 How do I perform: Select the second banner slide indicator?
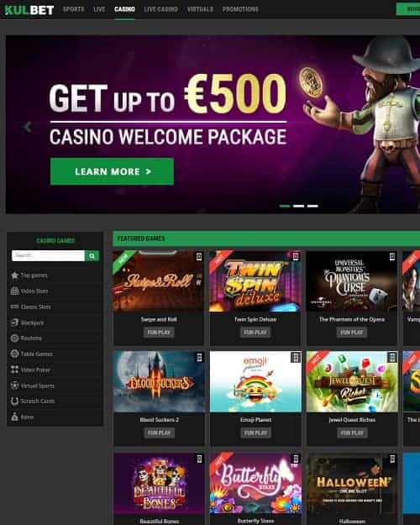(298, 206)
